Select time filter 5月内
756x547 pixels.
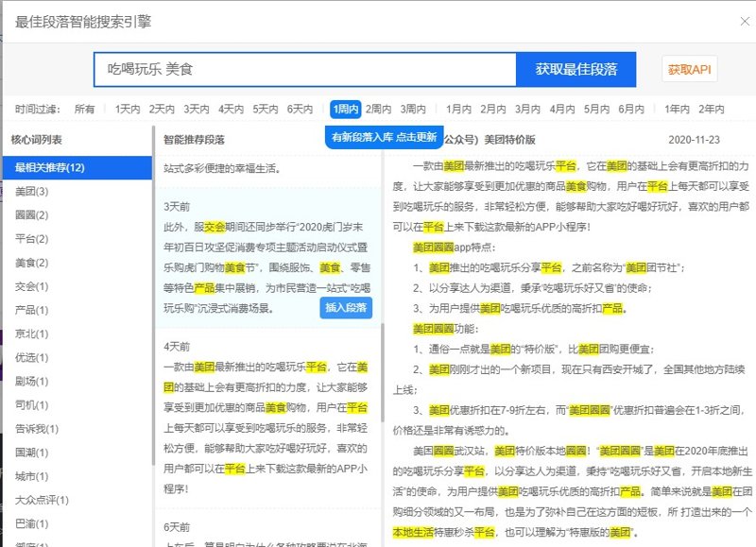(596, 109)
